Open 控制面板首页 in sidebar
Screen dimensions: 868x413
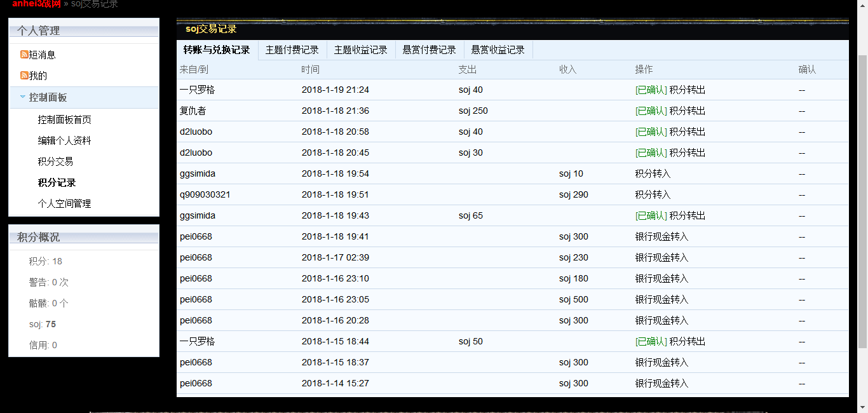[64, 119]
